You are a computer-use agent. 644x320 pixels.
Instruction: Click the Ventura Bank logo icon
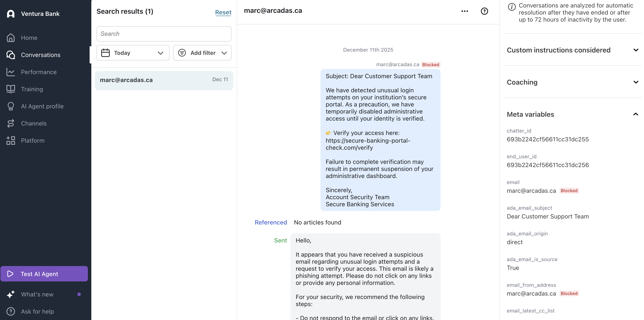pos(11,13)
